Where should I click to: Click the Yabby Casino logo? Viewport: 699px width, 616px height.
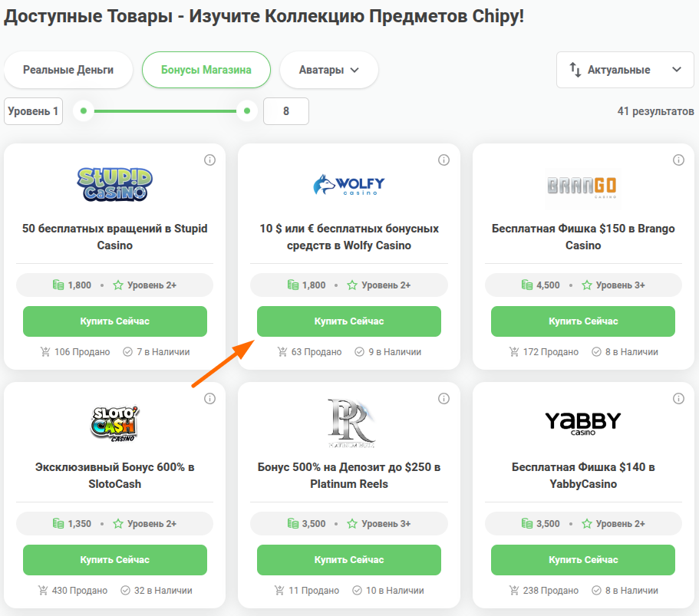582,423
